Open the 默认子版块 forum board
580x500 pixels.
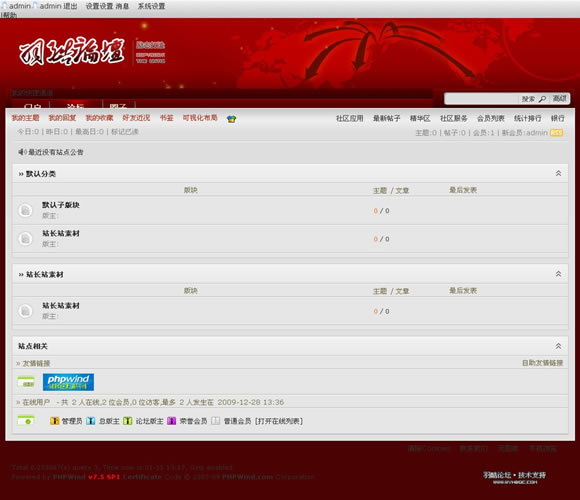click(x=61, y=205)
